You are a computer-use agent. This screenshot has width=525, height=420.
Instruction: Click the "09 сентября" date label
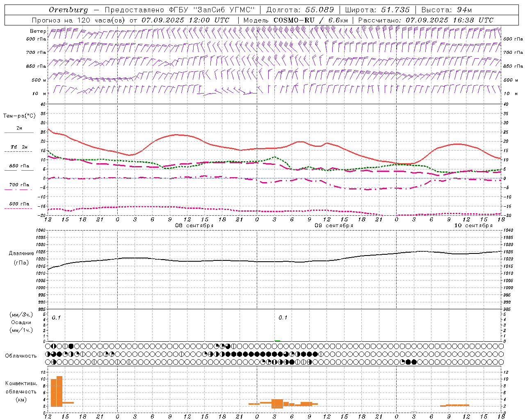point(334,226)
